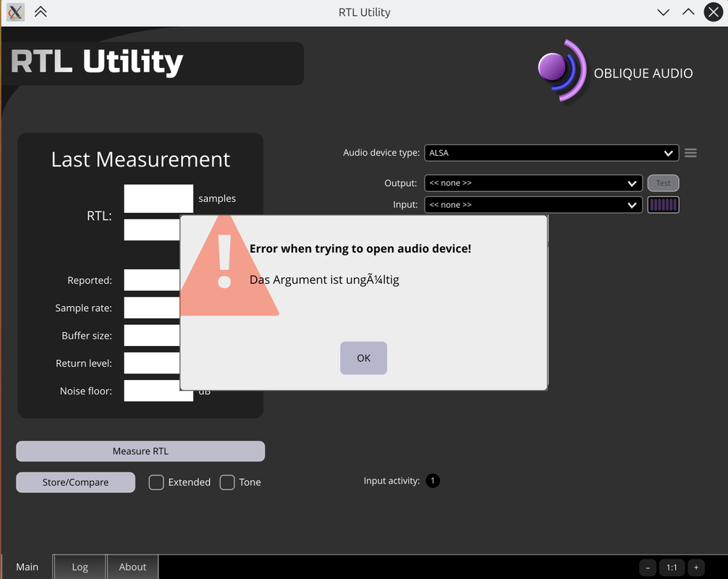Maximize the window with the up chevron
This screenshot has width=728, height=579.
pos(688,12)
